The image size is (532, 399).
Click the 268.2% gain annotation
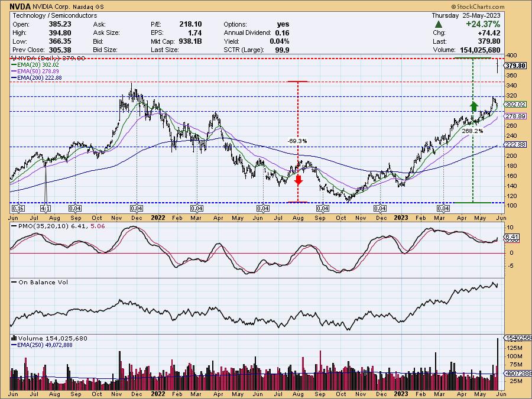point(472,131)
